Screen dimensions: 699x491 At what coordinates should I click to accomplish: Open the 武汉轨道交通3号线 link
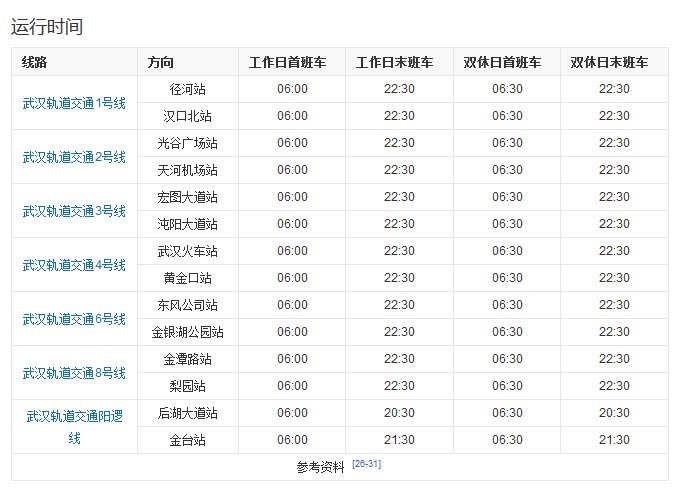(x=74, y=211)
